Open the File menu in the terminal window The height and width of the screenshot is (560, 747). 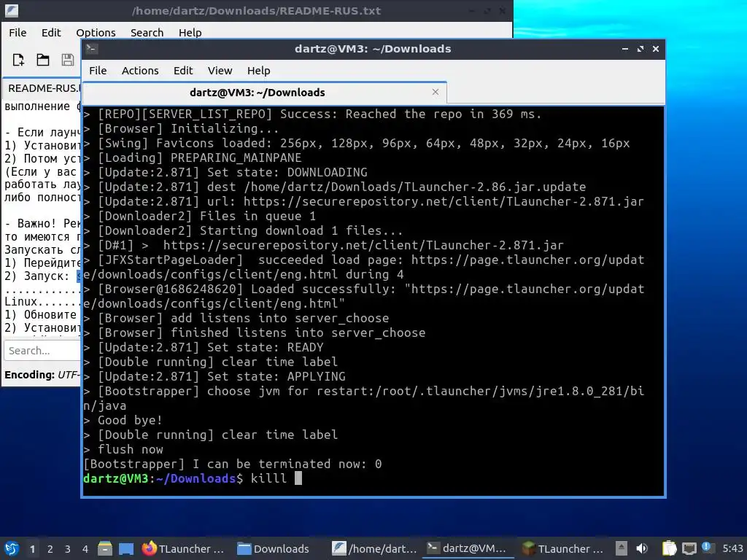click(x=98, y=71)
